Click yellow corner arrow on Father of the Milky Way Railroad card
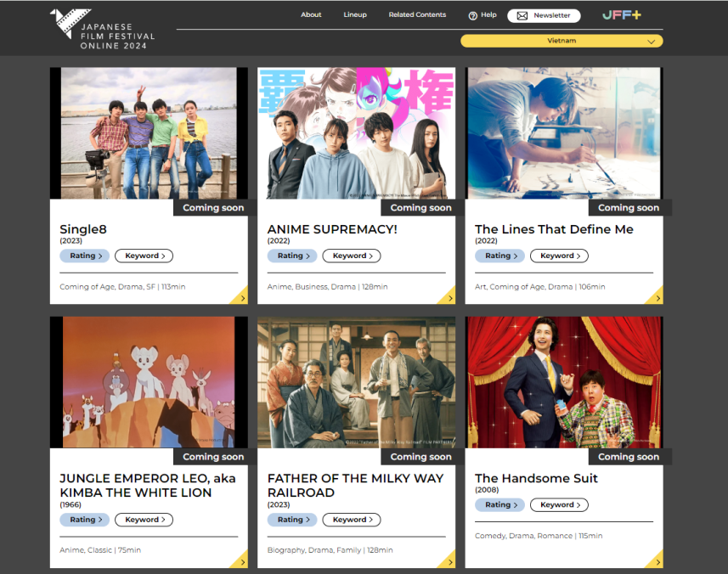The height and width of the screenshot is (574, 728). tap(448, 560)
